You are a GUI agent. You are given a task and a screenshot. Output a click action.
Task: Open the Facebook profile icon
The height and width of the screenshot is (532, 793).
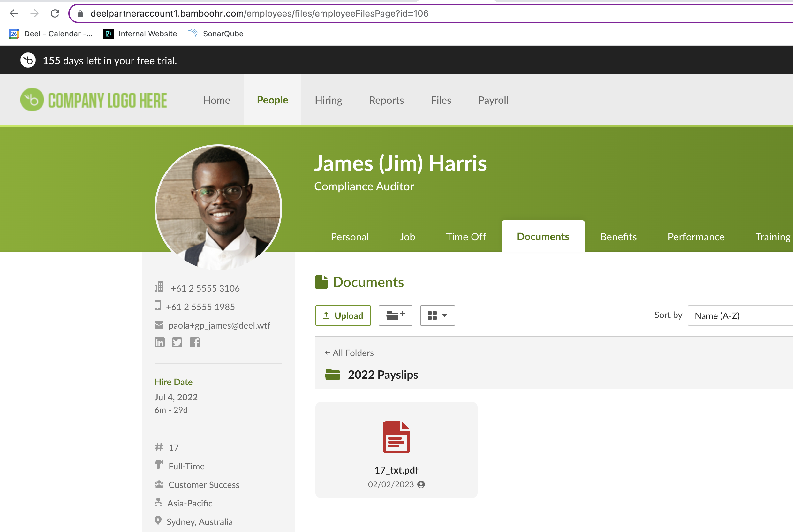pos(195,342)
